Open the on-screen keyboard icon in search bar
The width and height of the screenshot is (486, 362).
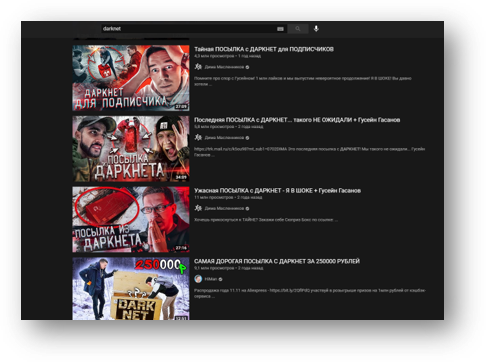pyautogui.click(x=280, y=29)
